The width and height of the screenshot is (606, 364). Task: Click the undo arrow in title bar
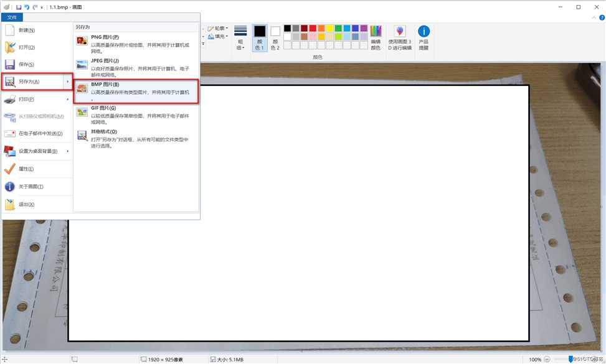coord(27,7)
